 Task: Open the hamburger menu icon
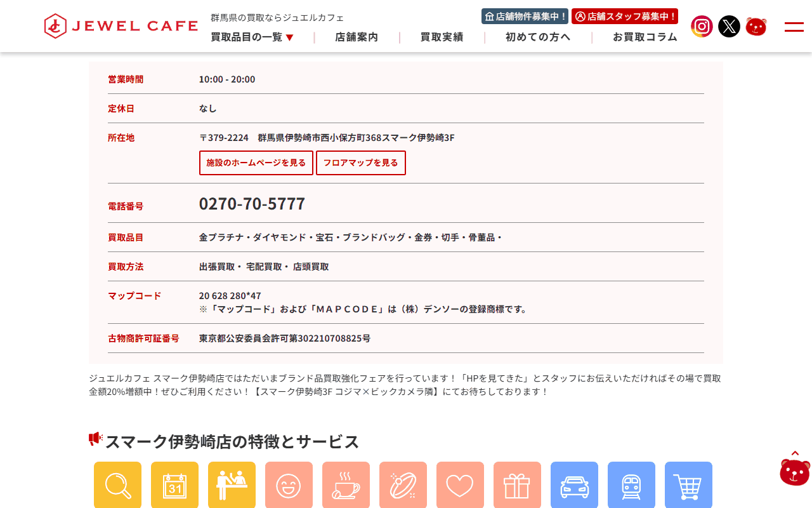tap(794, 27)
